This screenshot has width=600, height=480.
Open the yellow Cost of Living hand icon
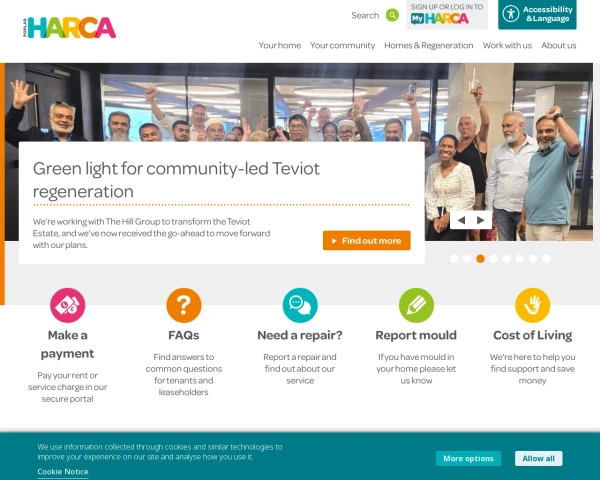[533, 305]
